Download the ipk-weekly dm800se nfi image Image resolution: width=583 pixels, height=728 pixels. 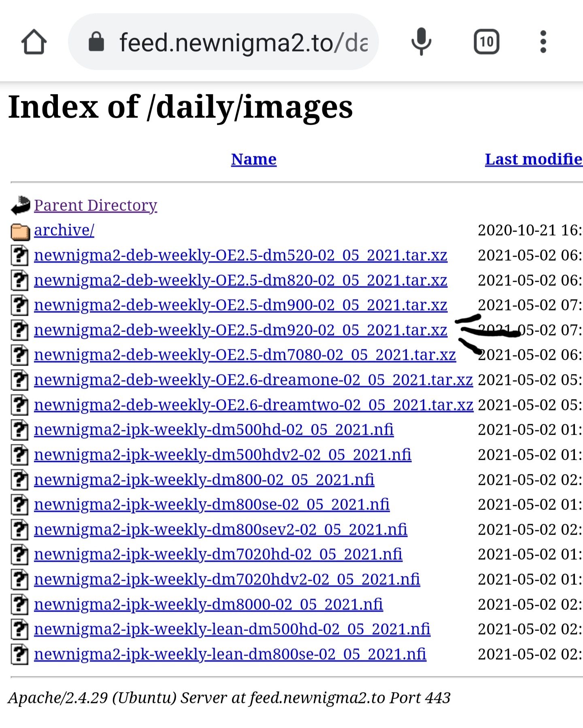pos(212,505)
